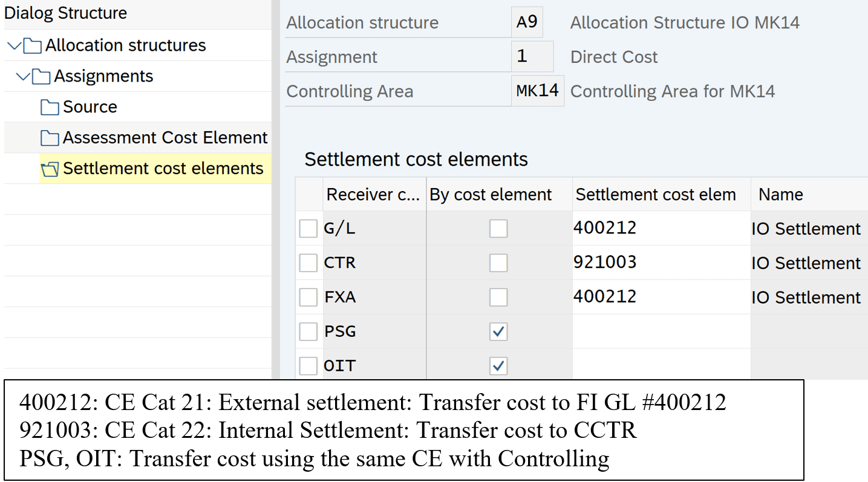Viewport: 868px width, 482px height.
Task: Collapse the Allocation structures tree node
Action: click(x=15, y=46)
